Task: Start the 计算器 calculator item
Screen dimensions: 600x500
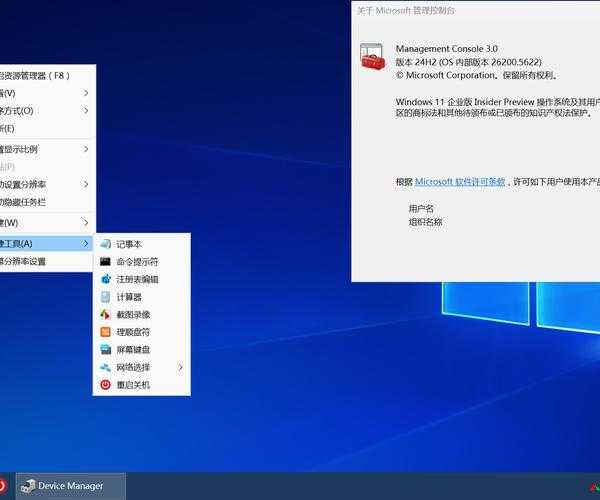Action: [142, 297]
